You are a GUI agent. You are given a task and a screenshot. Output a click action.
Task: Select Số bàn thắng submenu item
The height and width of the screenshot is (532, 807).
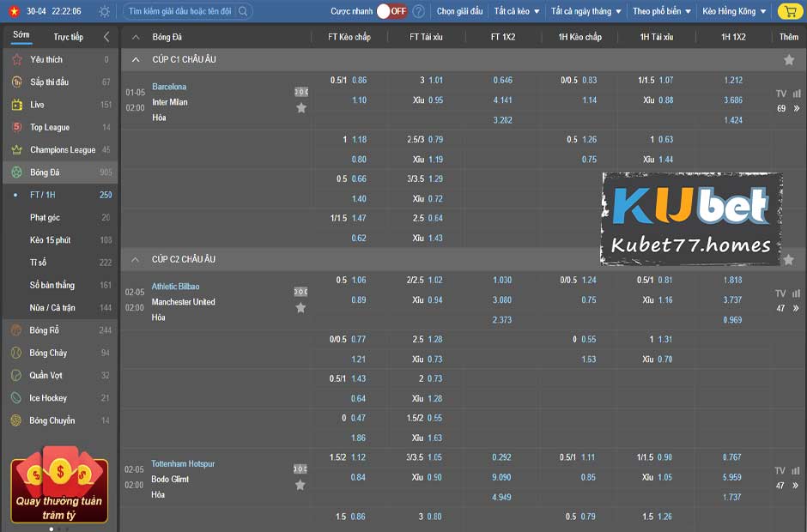pyautogui.click(x=60, y=285)
